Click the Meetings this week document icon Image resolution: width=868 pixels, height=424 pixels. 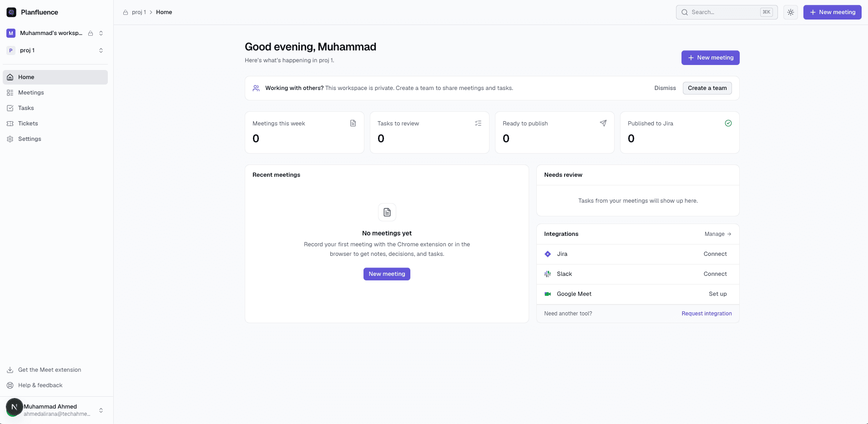pos(353,123)
